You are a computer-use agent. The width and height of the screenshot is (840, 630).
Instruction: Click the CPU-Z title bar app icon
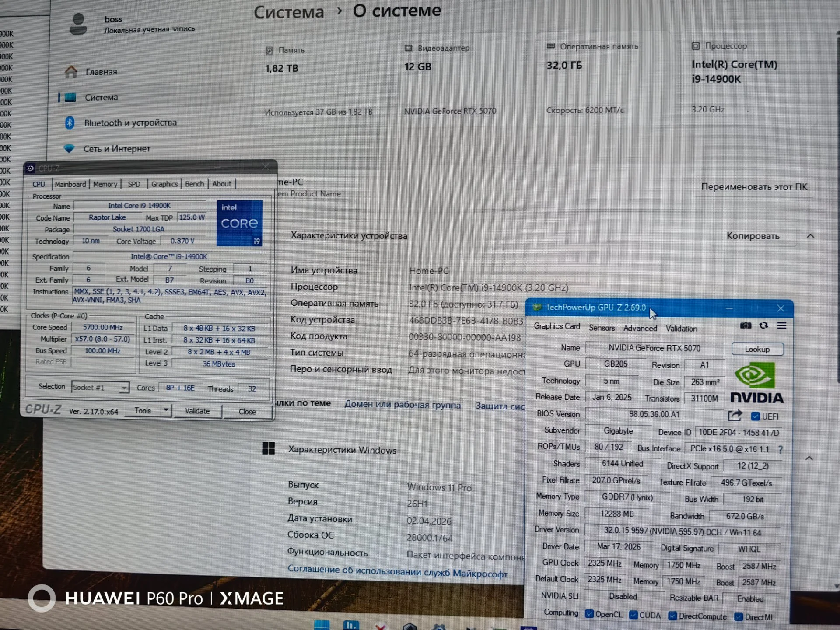(x=31, y=168)
